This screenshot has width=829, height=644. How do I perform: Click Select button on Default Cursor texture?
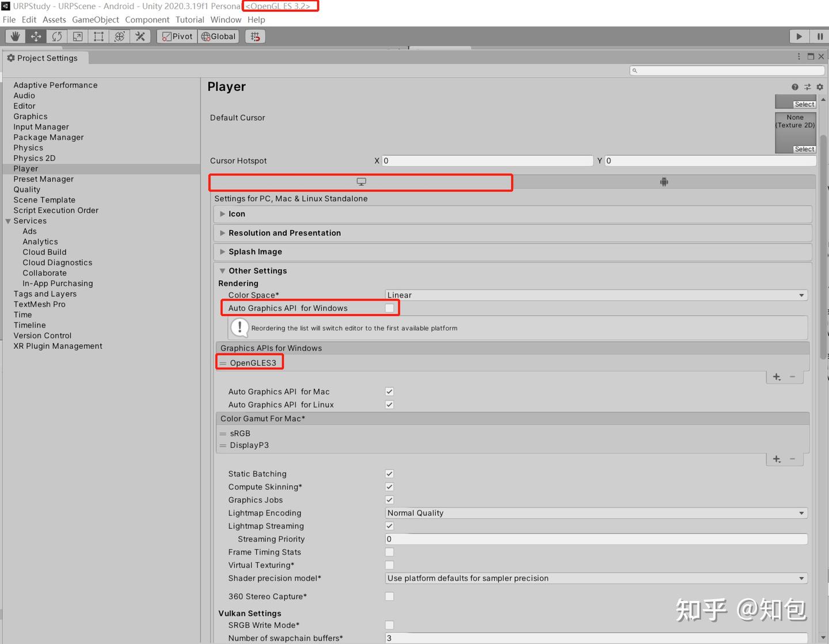(x=804, y=149)
